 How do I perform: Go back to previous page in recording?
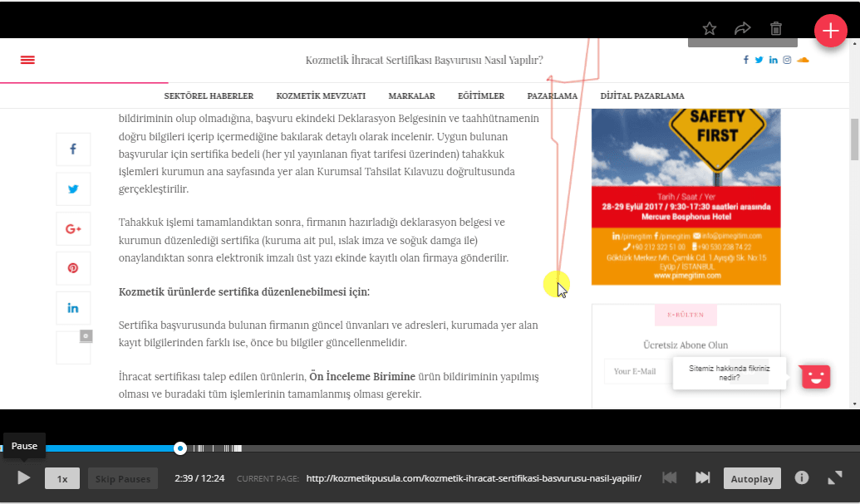pyautogui.click(x=669, y=477)
